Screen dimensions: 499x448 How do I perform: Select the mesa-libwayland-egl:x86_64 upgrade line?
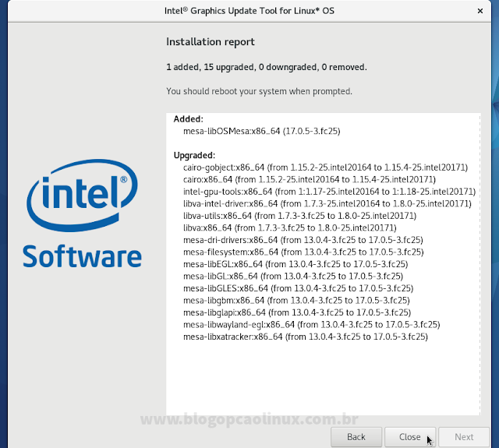point(312,324)
